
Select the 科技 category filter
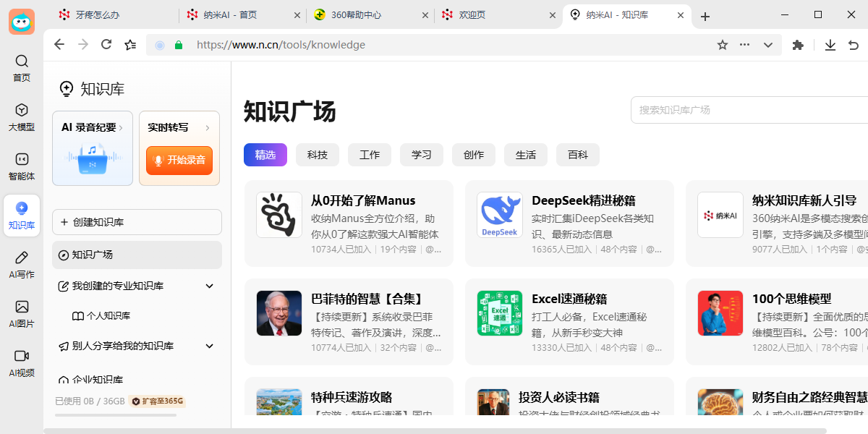[x=317, y=154]
